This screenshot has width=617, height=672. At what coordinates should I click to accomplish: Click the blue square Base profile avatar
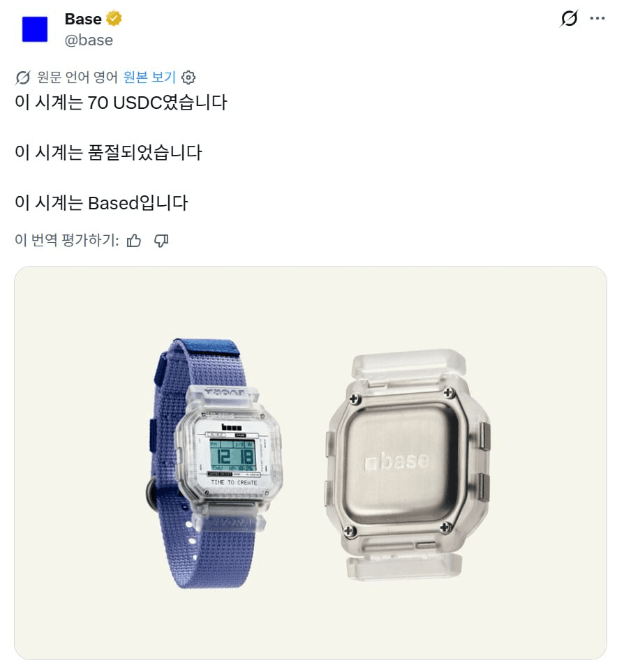coord(35,29)
